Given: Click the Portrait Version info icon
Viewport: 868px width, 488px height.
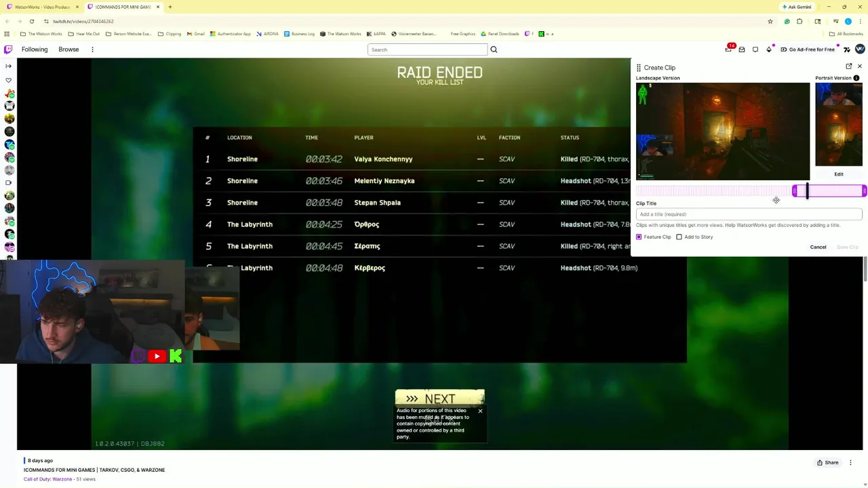Looking at the screenshot, I should [x=856, y=78].
